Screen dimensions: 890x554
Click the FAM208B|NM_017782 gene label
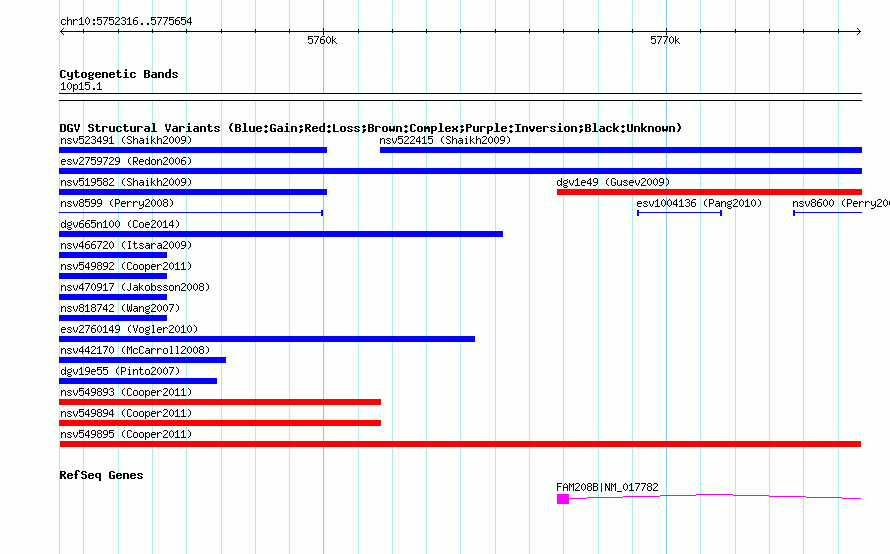(607, 487)
